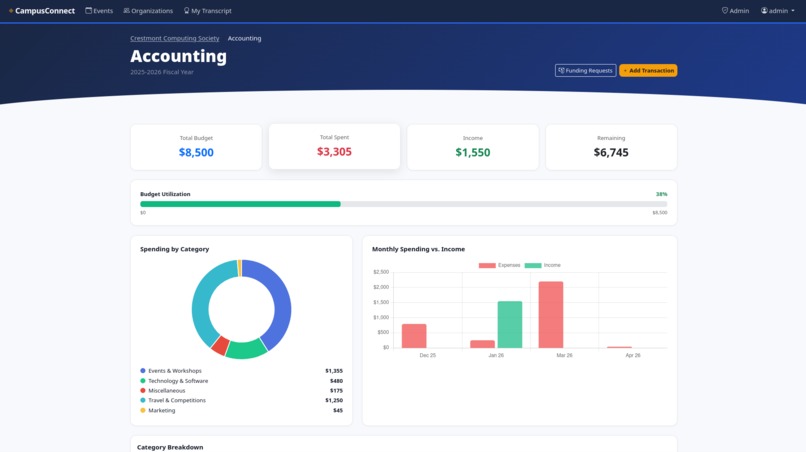The width and height of the screenshot is (806, 452).
Task: Select the Remaining balance card
Action: (611, 147)
